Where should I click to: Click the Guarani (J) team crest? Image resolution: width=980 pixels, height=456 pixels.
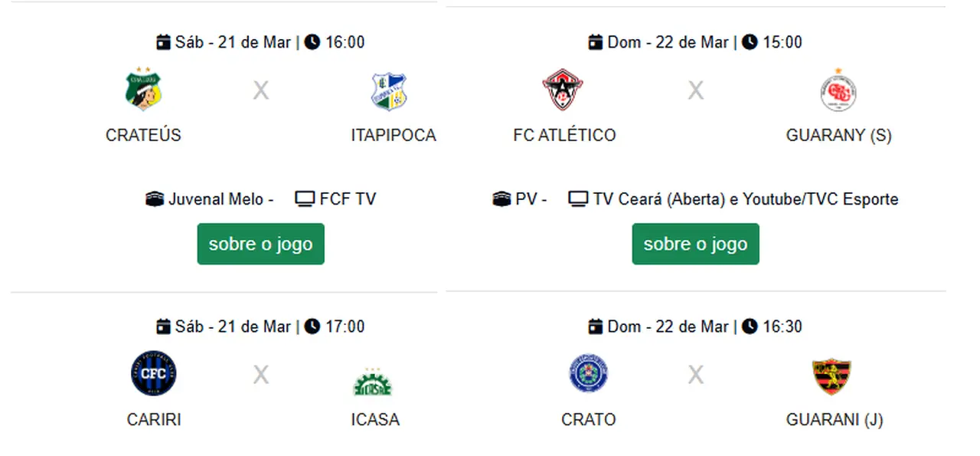tap(831, 376)
